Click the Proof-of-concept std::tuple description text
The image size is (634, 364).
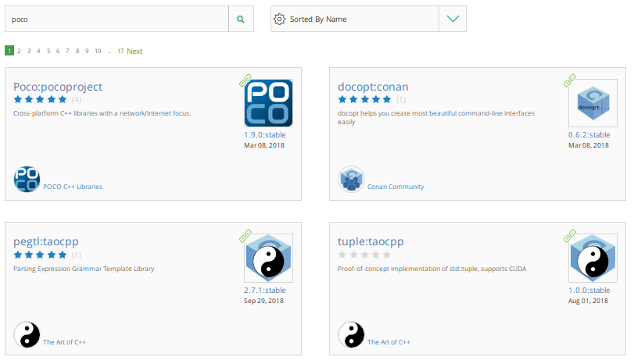(432, 269)
